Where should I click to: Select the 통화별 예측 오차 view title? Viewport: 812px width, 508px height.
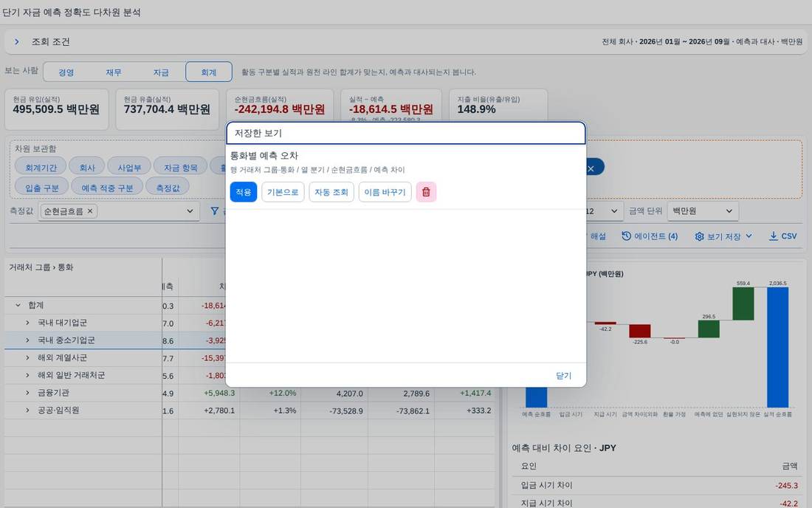point(264,155)
